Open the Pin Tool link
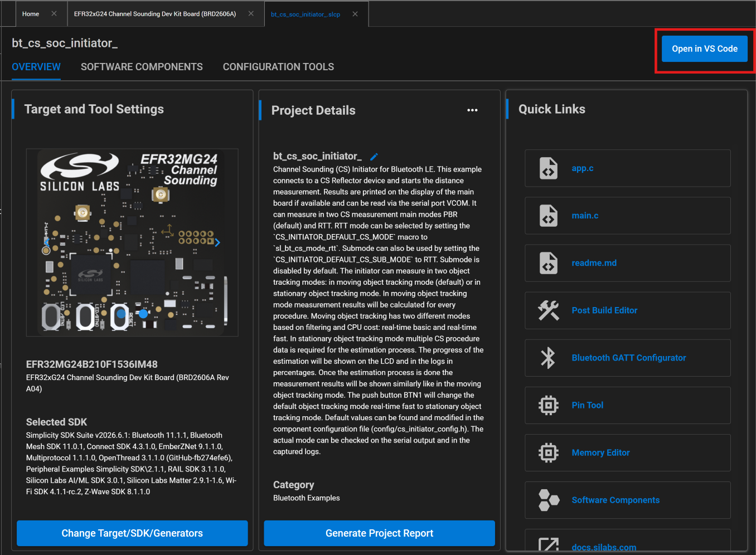Viewport: 756px width, 555px height. pos(628,405)
